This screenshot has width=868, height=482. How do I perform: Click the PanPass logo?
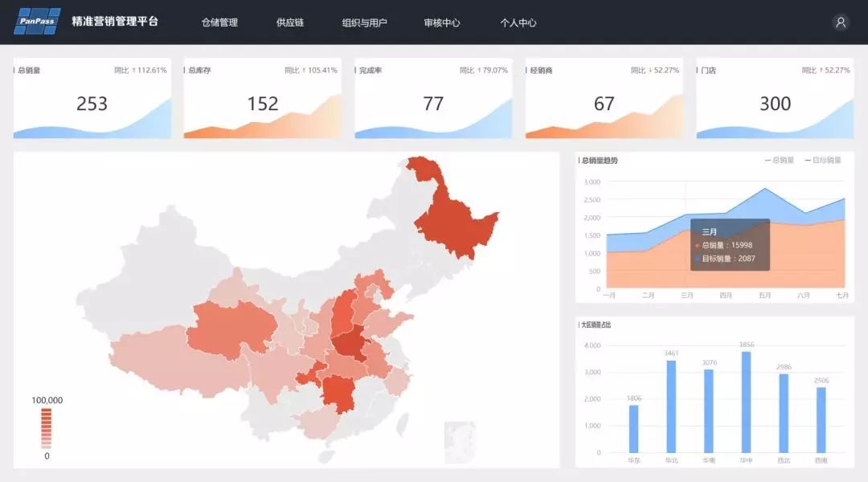(x=37, y=22)
